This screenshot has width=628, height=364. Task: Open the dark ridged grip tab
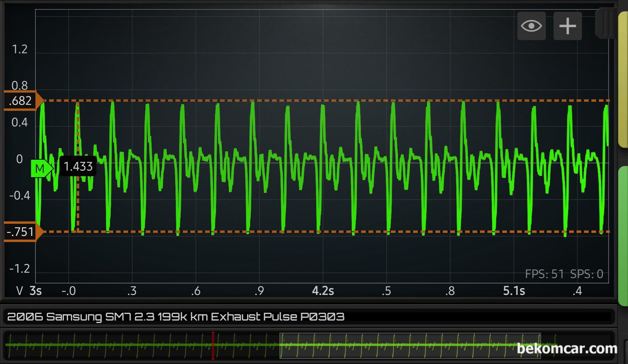(606, 23)
